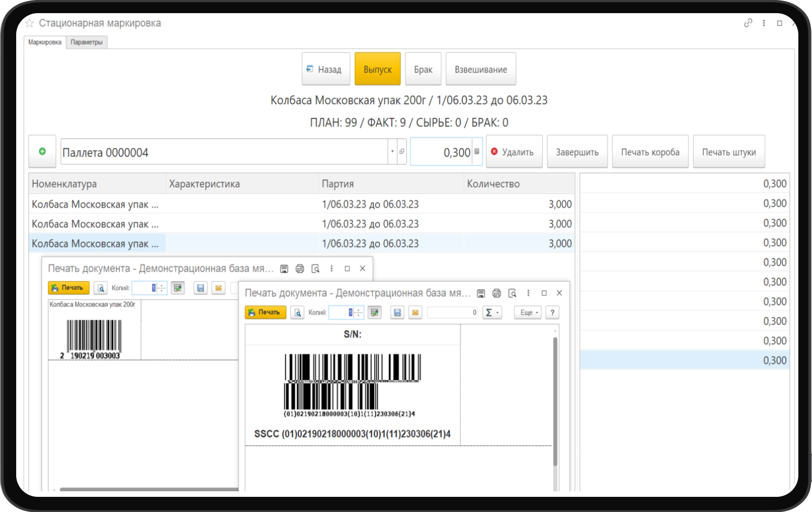Select the highlighted last 0,300 weight row

point(685,360)
